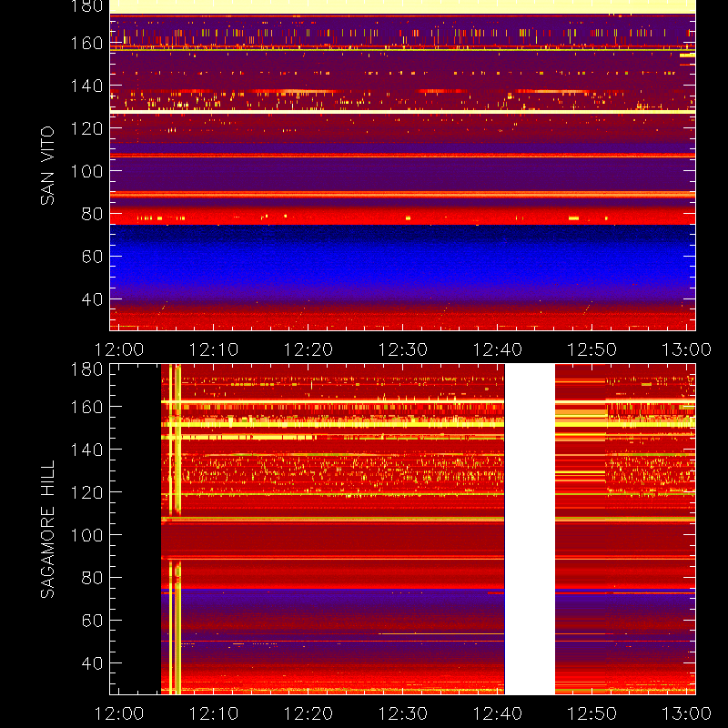Image resolution: width=728 pixels, height=728 pixels.
Task: Pick the 12:40 label under Sagamore Hill plot
Action: [x=498, y=713]
